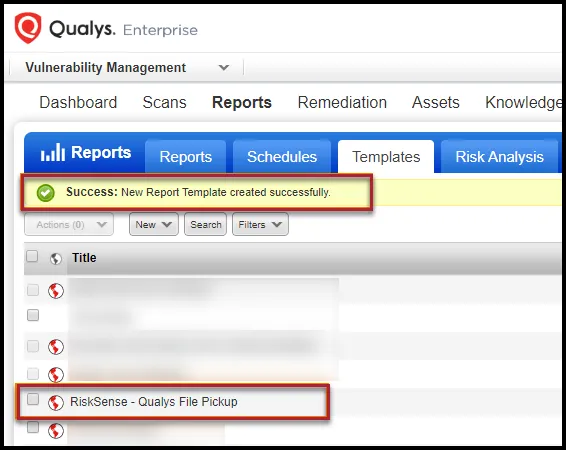This screenshot has width=566, height=450.
Task: Open the Filters dropdown
Action: coord(260,224)
